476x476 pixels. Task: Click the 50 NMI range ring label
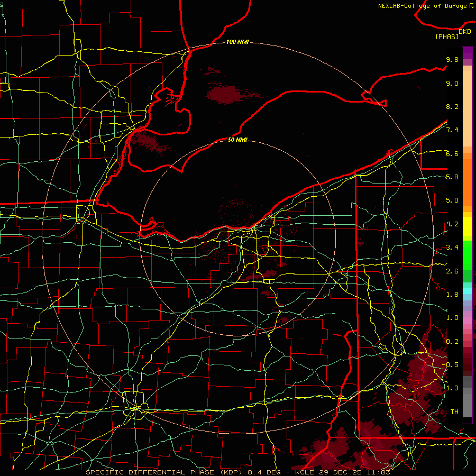237,140
